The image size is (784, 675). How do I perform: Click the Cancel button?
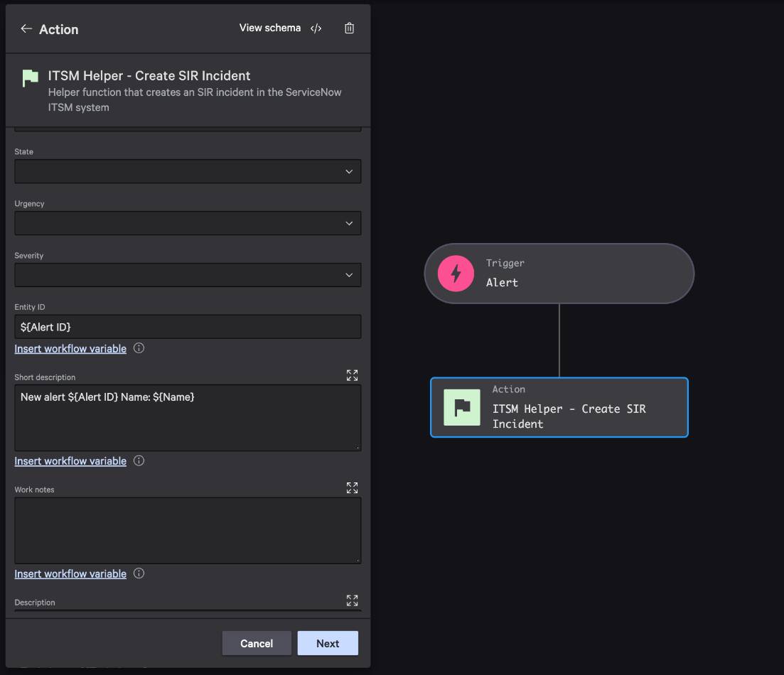click(257, 643)
